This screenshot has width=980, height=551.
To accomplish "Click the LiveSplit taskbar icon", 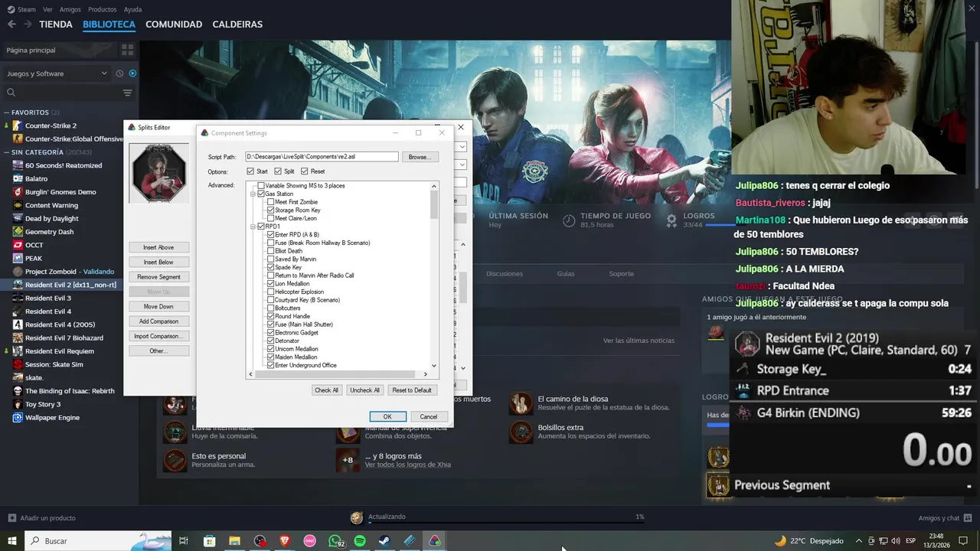I will click(434, 541).
